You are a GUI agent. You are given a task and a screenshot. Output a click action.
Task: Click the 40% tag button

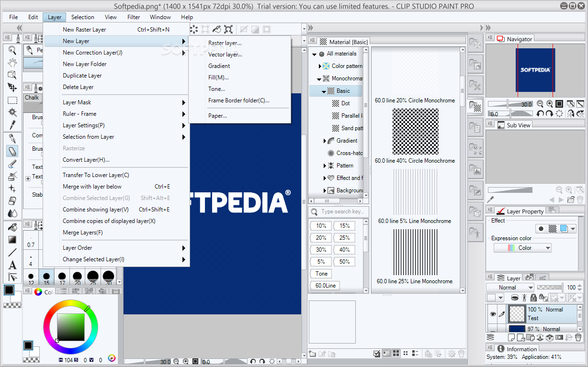pyautogui.click(x=345, y=250)
